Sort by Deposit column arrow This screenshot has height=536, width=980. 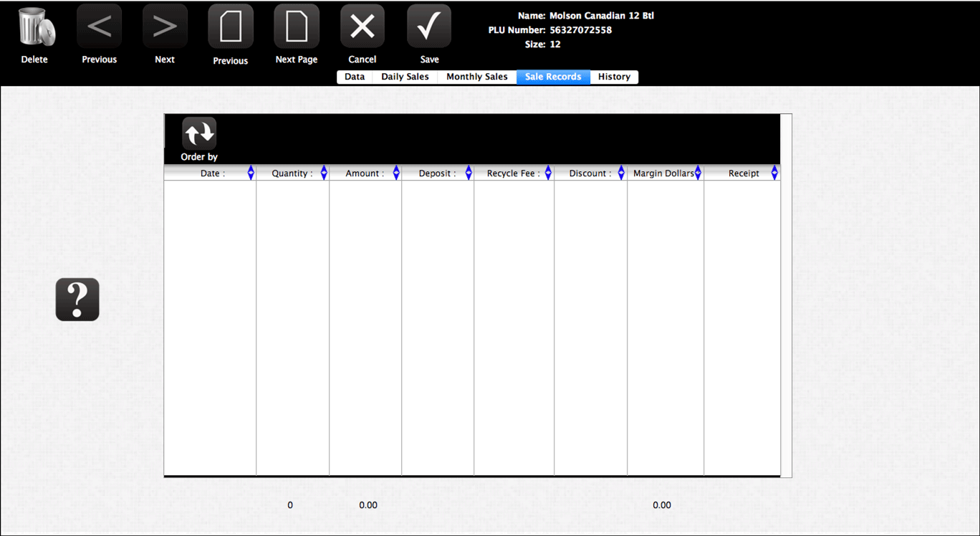click(469, 173)
